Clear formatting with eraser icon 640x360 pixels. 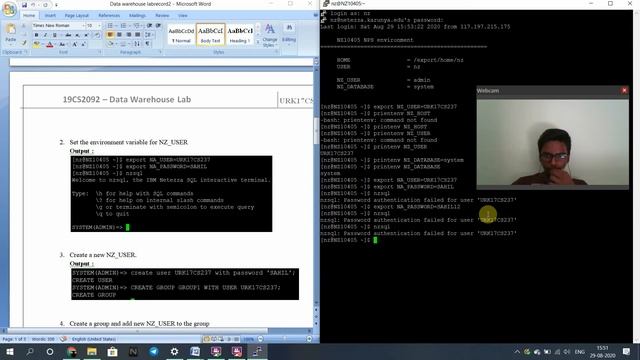(x=97, y=35)
